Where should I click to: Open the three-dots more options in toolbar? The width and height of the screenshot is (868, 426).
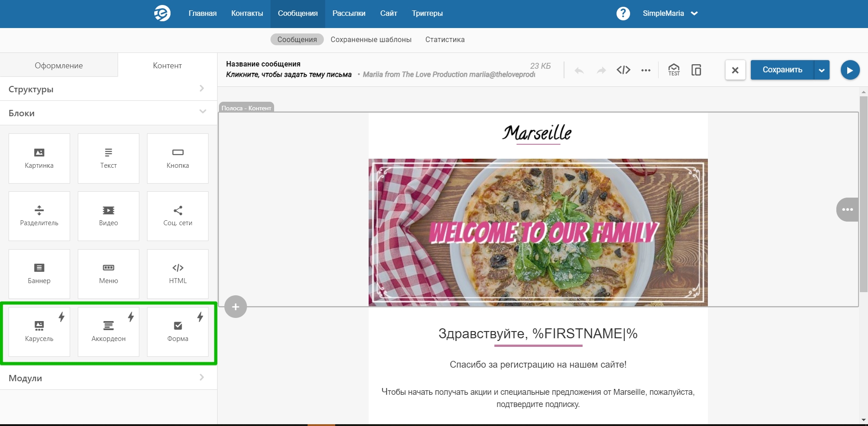pos(646,70)
